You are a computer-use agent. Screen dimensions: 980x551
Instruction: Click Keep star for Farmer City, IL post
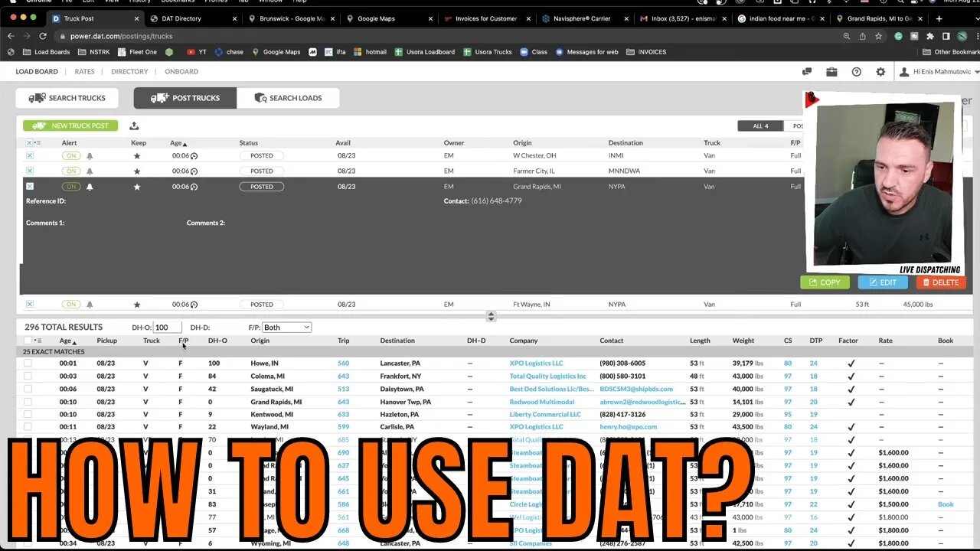pyautogui.click(x=137, y=171)
